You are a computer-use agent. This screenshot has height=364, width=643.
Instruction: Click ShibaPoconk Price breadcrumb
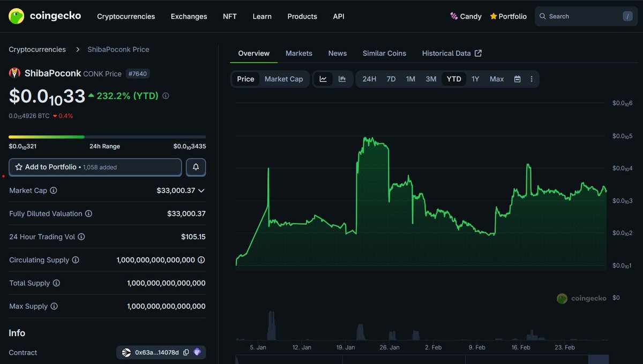[x=118, y=49]
